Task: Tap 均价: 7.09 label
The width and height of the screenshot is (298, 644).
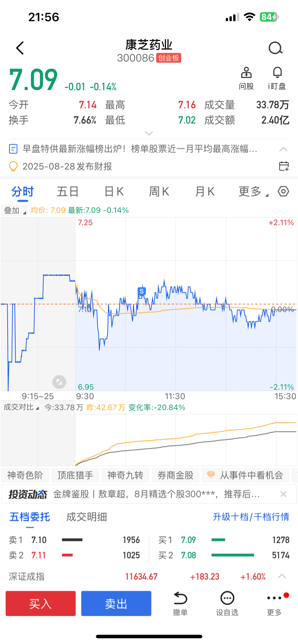Action: [48, 210]
